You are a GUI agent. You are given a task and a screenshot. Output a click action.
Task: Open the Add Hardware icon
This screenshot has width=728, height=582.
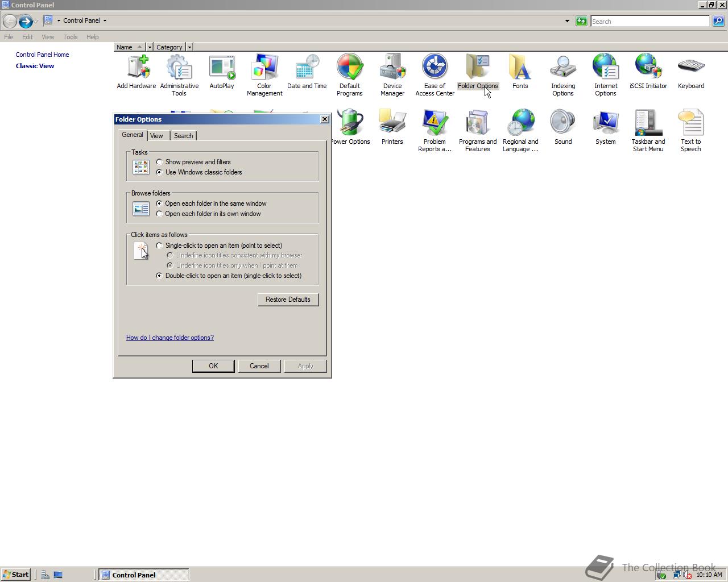point(136,72)
